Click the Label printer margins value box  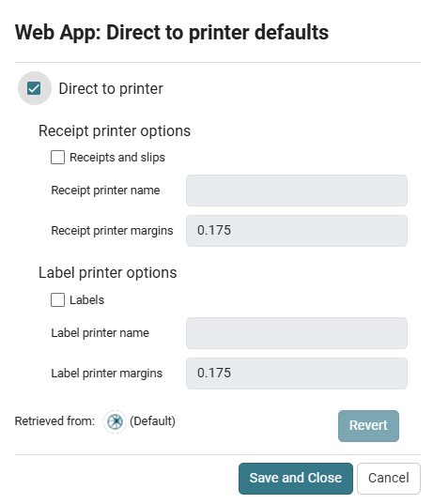(x=297, y=374)
